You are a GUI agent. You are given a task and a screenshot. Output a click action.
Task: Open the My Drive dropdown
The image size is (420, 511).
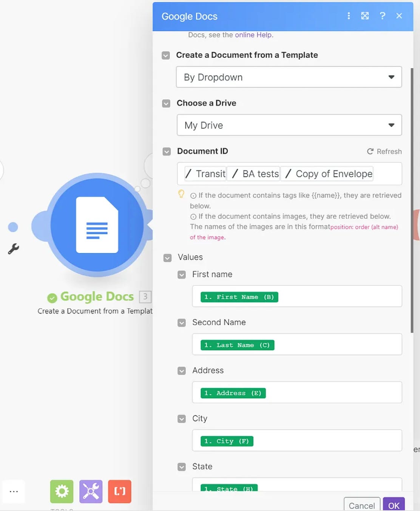[289, 125]
